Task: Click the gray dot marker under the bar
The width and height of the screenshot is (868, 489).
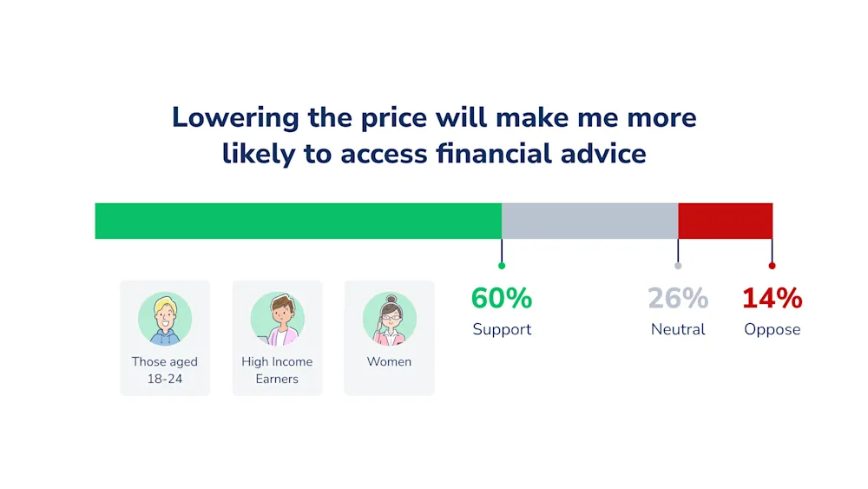Action: [x=678, y=266]
